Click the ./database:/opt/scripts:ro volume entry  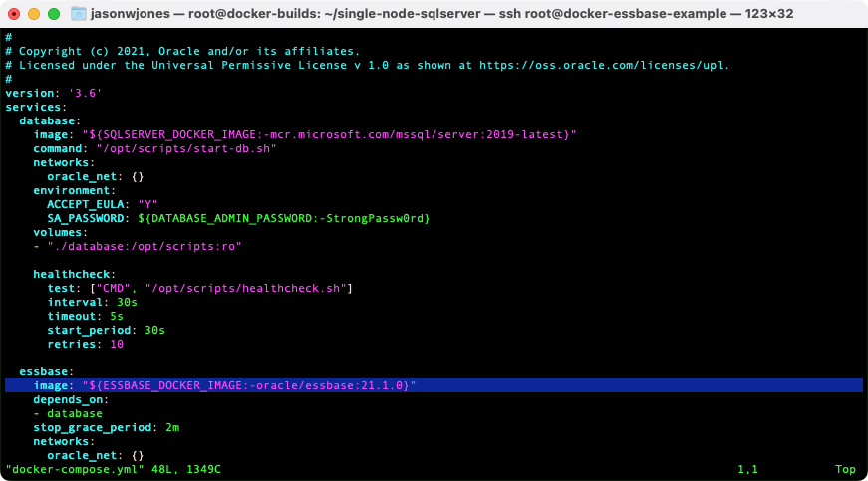point(144,247)
